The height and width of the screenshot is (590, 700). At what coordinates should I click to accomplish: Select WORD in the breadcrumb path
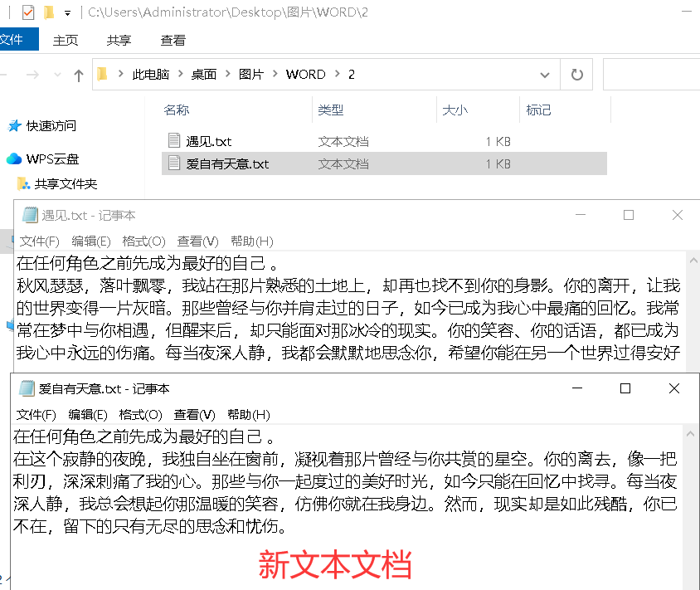point(306,74)
